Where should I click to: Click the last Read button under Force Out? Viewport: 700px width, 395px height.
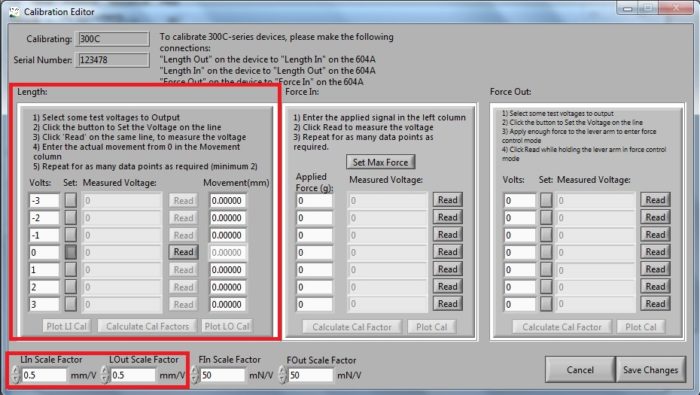click(x=655, y=304)
